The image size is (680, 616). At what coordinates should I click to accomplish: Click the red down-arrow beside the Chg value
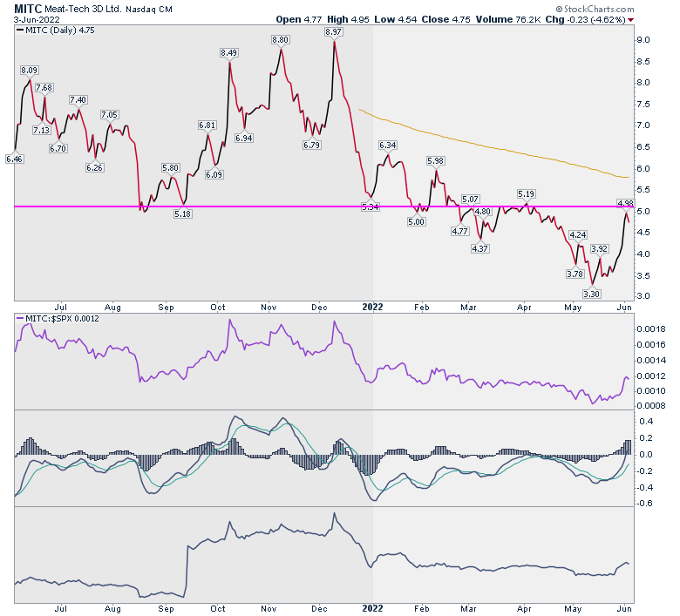pyautogui.click(x=630, y=20)
